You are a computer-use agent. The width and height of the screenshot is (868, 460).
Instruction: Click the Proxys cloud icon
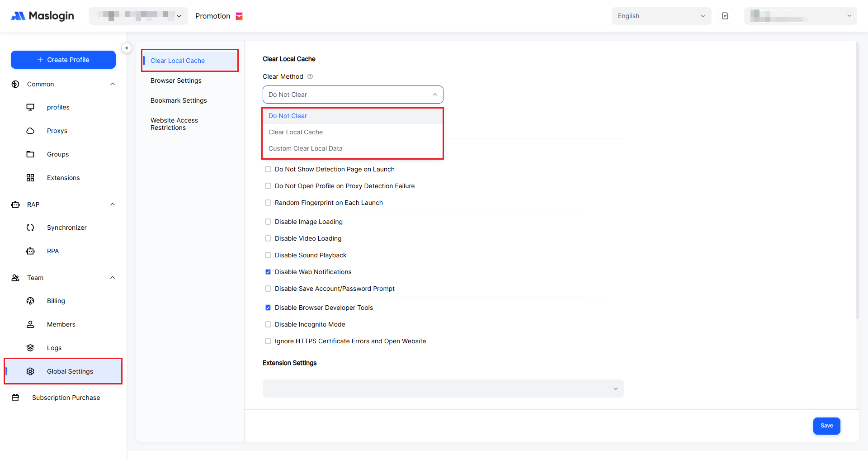pos(30,131)
